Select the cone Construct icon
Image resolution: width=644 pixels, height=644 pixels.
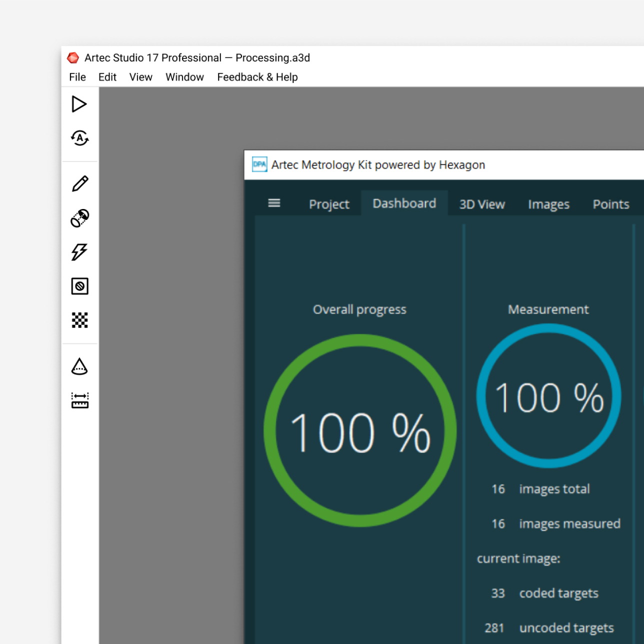(x=79, y=366)
